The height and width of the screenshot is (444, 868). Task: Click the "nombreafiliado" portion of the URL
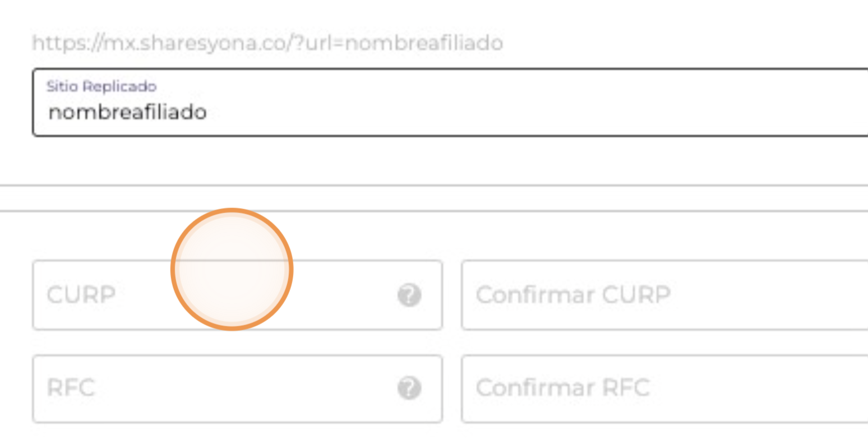424,43
